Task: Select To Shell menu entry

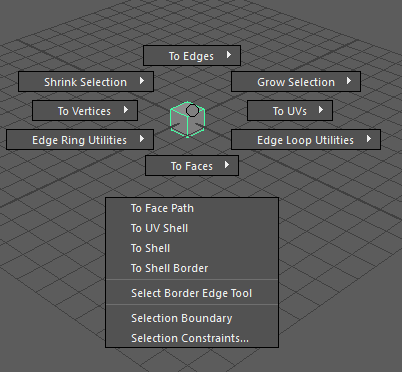Action: point(192,248)
